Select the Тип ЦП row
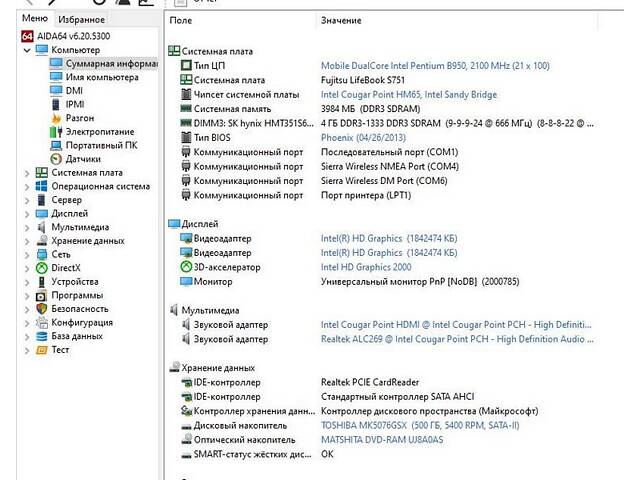 [382, 66]
